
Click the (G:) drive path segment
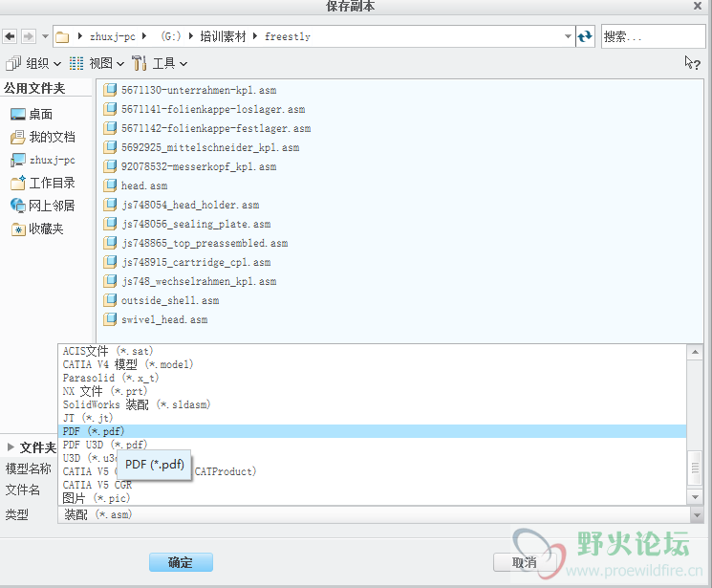click(171, 36)
